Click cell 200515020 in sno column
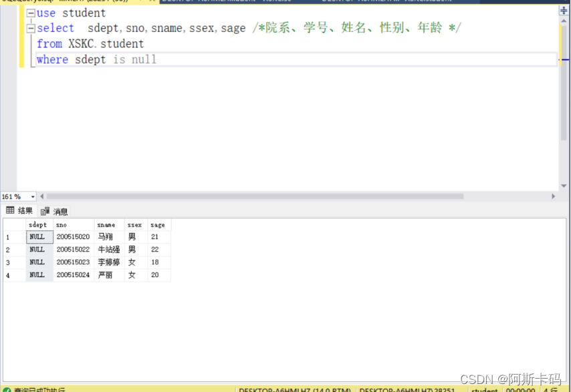Viewport: 571px width, 392px height. click(74, 237)
